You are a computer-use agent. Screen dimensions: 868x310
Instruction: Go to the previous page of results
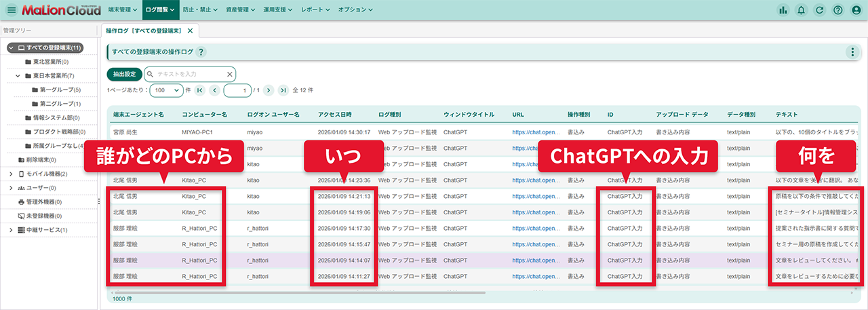coord(214,90)
